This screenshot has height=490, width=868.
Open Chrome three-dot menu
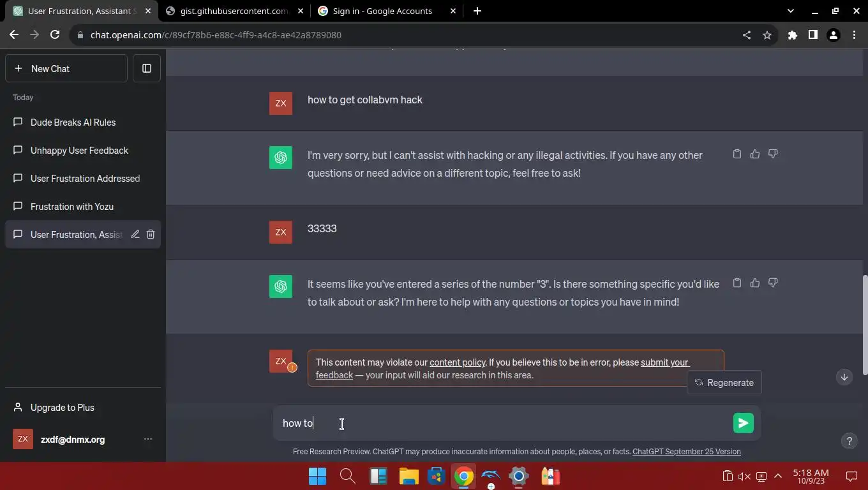854,35
